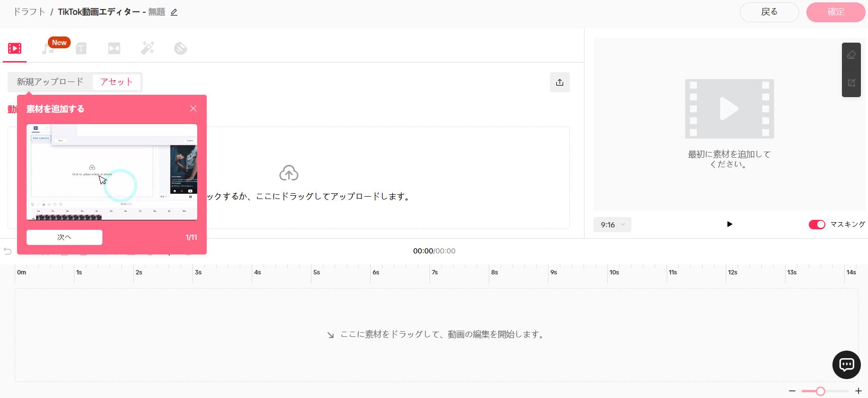Click the pencil icon to rename project
868x398 pixels.
pos(174,12)
